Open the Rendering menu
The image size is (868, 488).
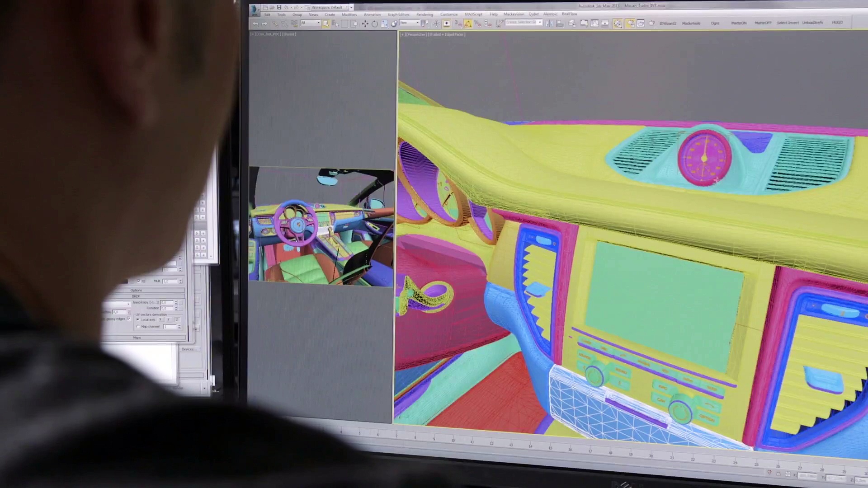pyautogui.click(x=425, y=14)
